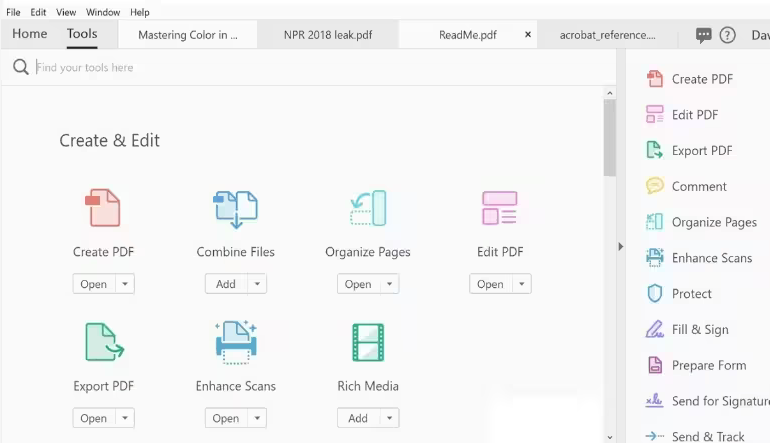Expand the dropdown arrow under Rich Media

coord(389,418)
